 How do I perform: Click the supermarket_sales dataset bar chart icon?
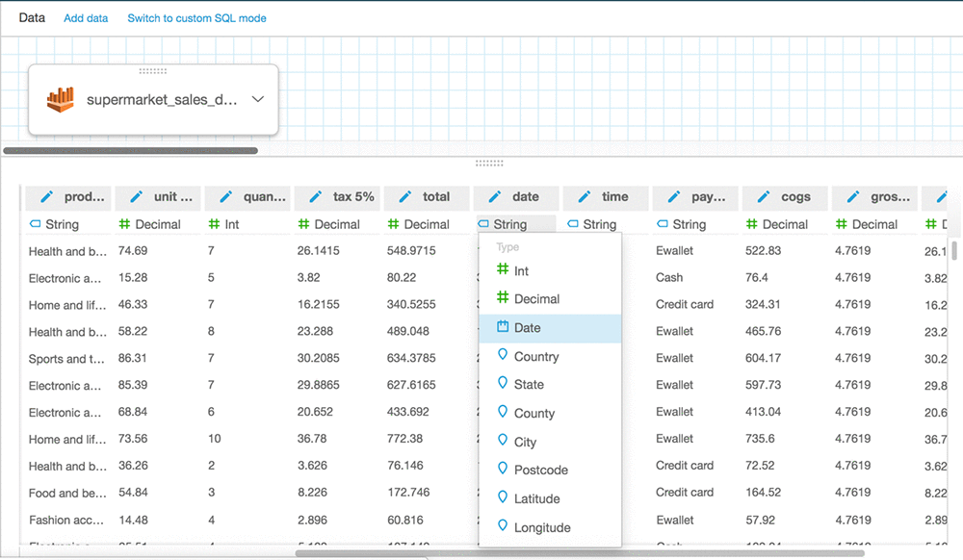60,99
